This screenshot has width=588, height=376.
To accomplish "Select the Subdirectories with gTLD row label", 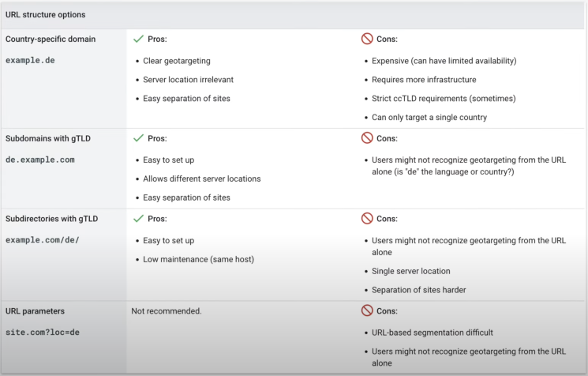I will 52,219.
